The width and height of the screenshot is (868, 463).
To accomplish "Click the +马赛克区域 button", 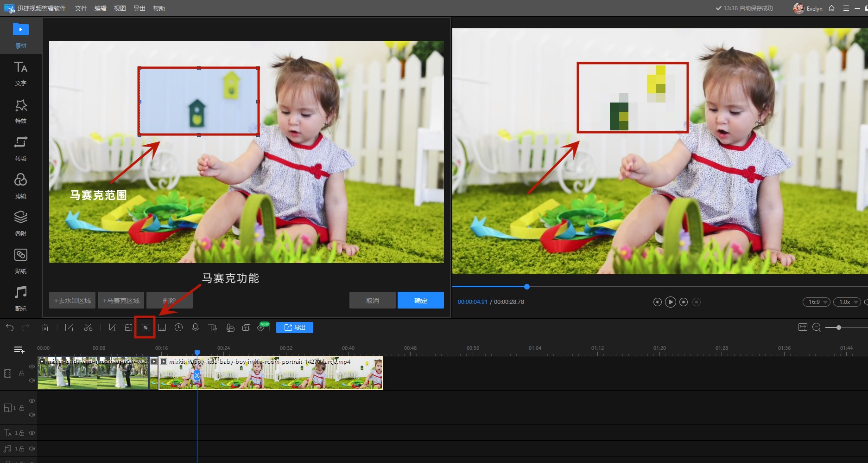I will tap(121, 300).
